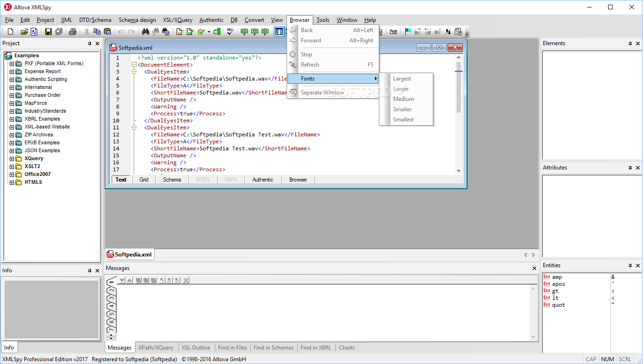Select the amp entity in Entities list
Screen dimensions: 643x364
pyautogui.click(x=557, y=277)
